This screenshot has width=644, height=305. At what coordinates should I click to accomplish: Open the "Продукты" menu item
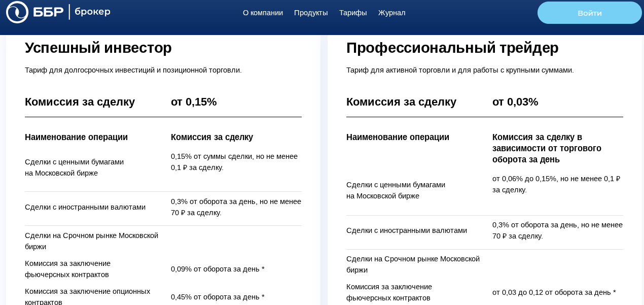pyautogui.click(x=311, y=13)
